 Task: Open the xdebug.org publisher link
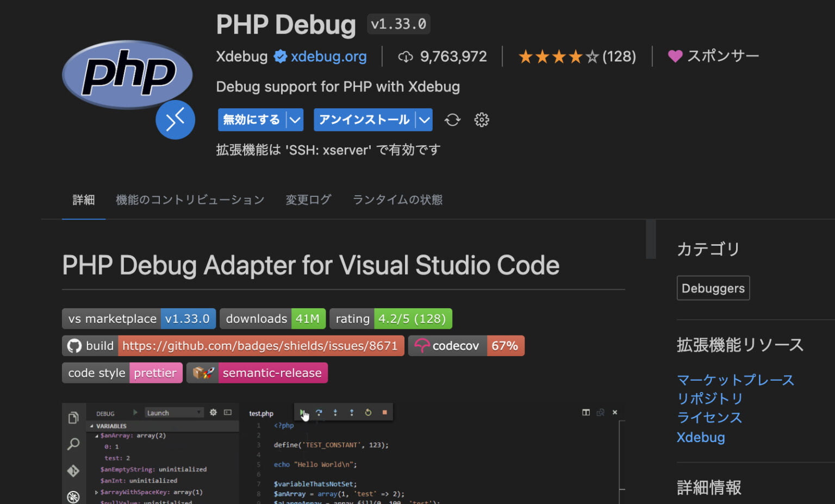pos(329,56)
